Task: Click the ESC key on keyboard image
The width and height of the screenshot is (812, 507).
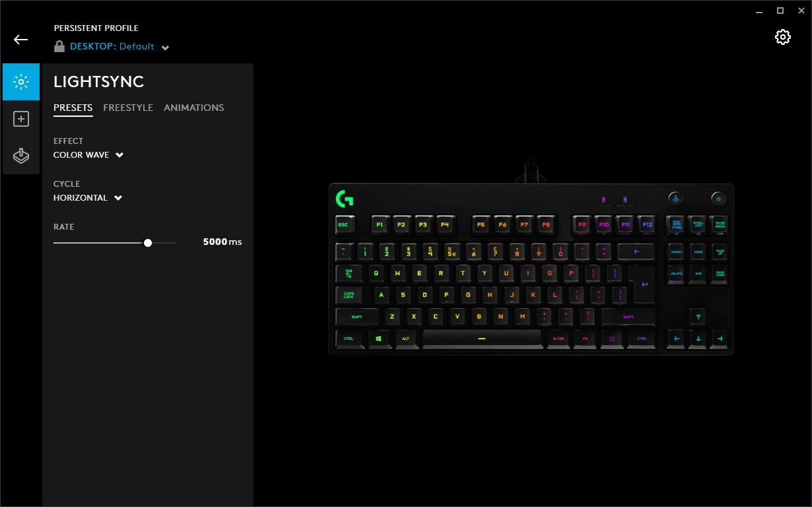Action: point(345,225)
